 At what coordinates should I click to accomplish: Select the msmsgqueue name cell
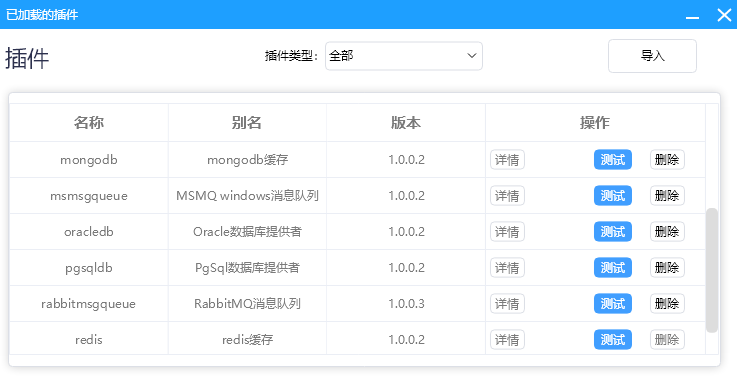tap(89, 196)
